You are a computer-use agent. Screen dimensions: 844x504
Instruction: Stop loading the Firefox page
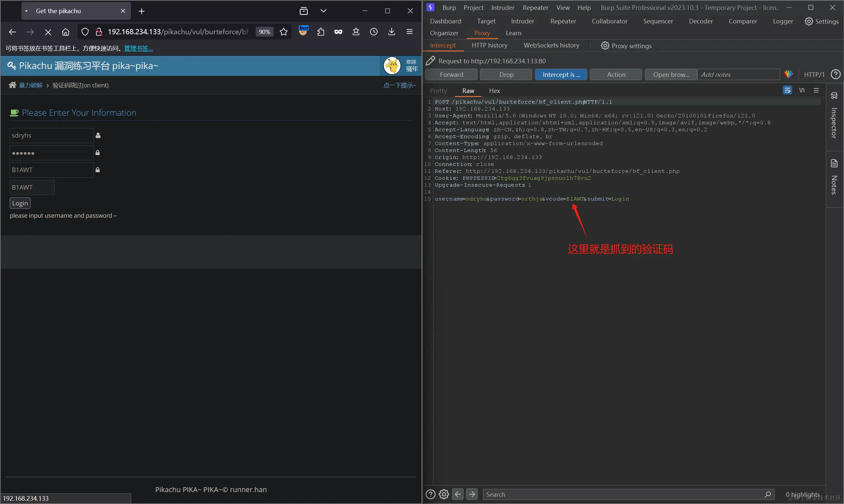coord(48,32)
